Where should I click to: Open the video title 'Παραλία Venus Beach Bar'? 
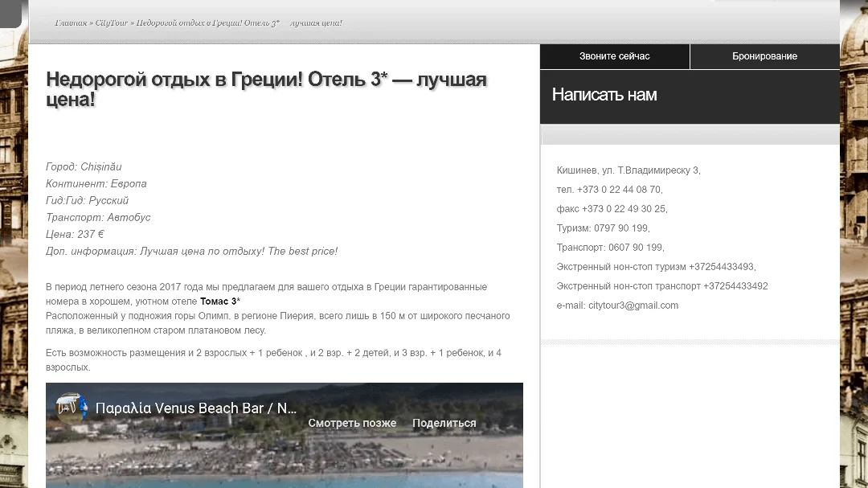tap(196, 408)
